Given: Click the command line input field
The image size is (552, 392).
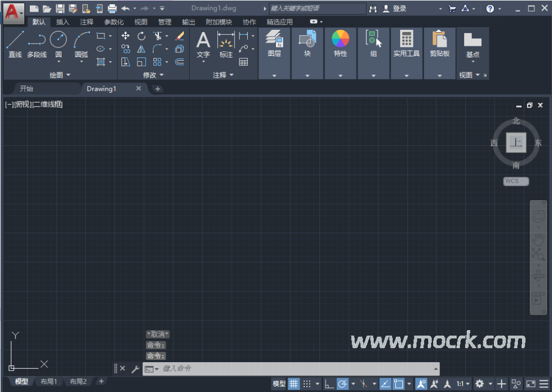Looking at the screenshot, I should click(x=298, y=368).
